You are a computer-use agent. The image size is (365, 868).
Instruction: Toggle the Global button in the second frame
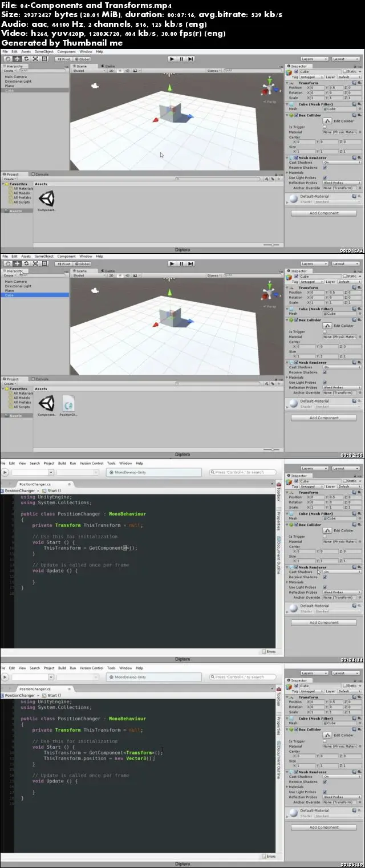click(82, 263)
